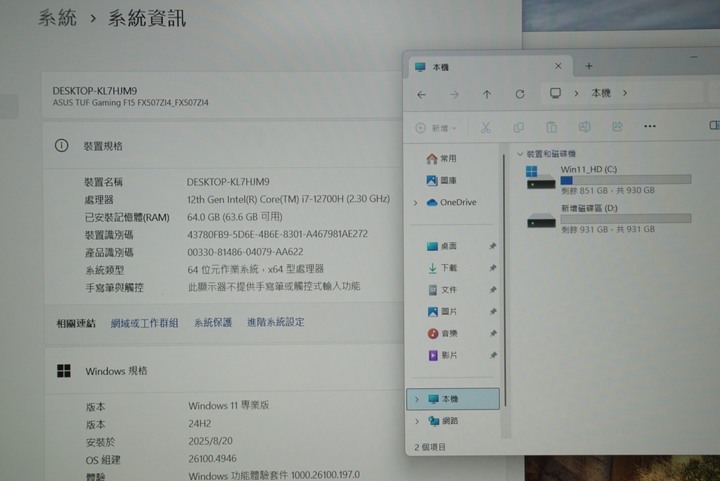Go back in File Explorer

(x=422, y=95)
